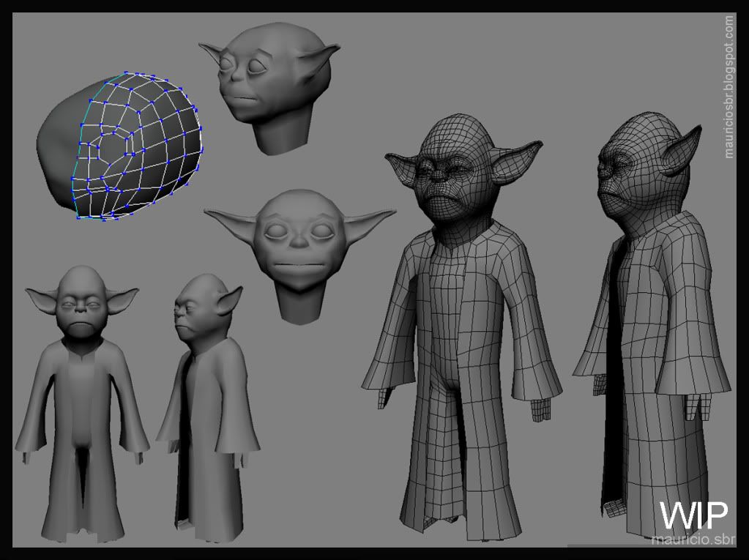
Task: Click the dark unselected back of head mesh
Action: pyautogui.click(x=57, y=154)
